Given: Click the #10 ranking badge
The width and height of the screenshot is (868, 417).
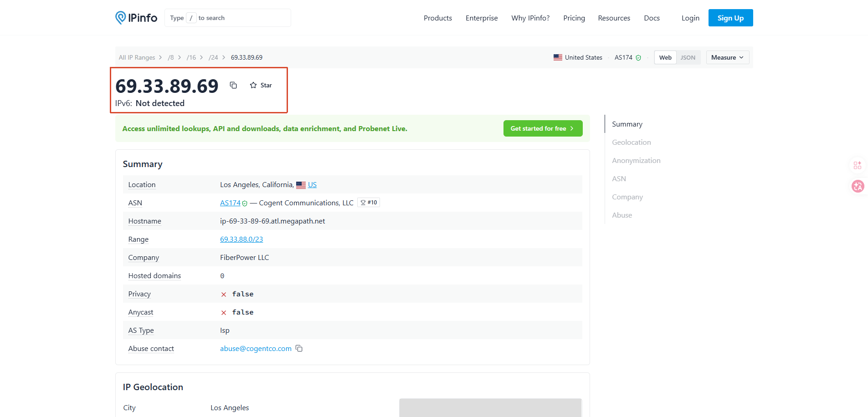Looking at the screenshot, I should [369, 203].
